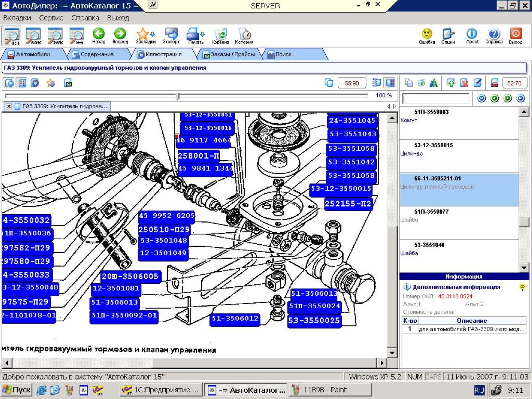
Task: Go back with the Назад button
Action: [x=98, y=35]
